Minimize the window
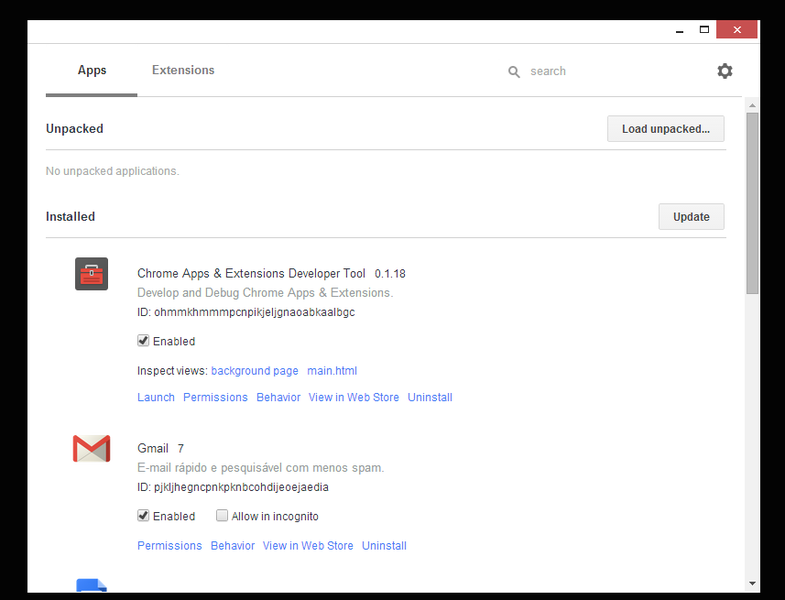Image resolution: width=785 pixels, height=600 pixels. click(x=679, y=31)
